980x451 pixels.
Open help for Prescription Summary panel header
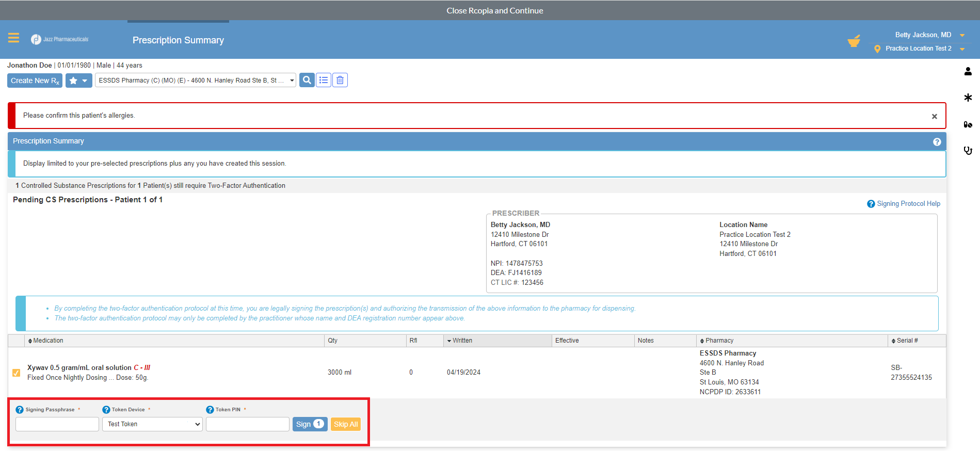pyautogui.click(x=937, y=142)
